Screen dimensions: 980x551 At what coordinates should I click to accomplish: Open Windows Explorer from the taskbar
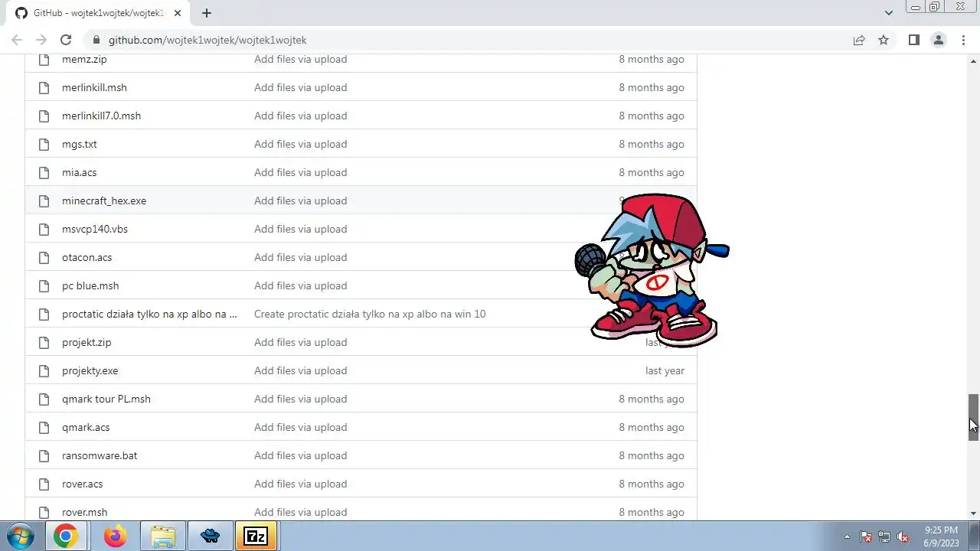163,536
